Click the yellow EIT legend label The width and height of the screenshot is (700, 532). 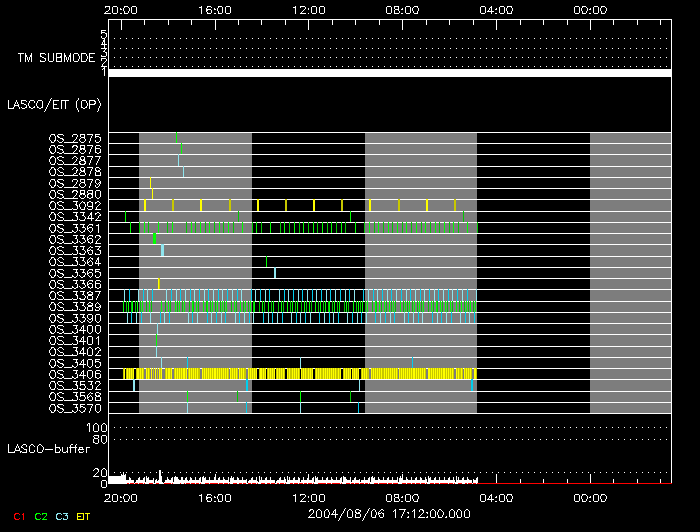pyautogui.click(x=83, y=517)
